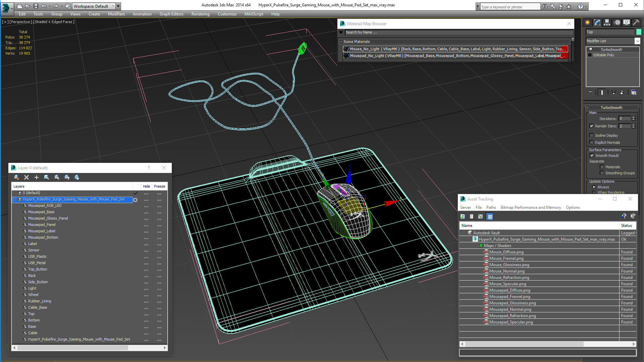Open Paths menu in Asset Tracking
This screenshot has width=644, height=362.
click(x=491, y=207)
